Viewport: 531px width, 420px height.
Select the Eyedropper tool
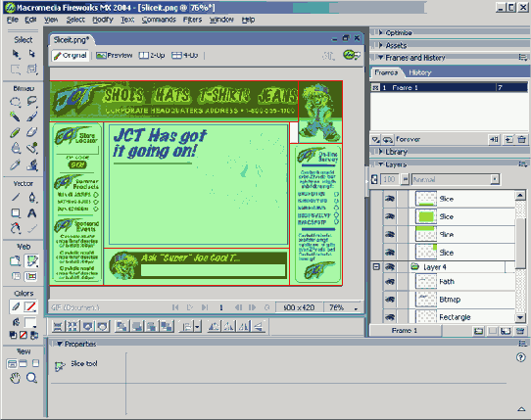pos(15,164)
